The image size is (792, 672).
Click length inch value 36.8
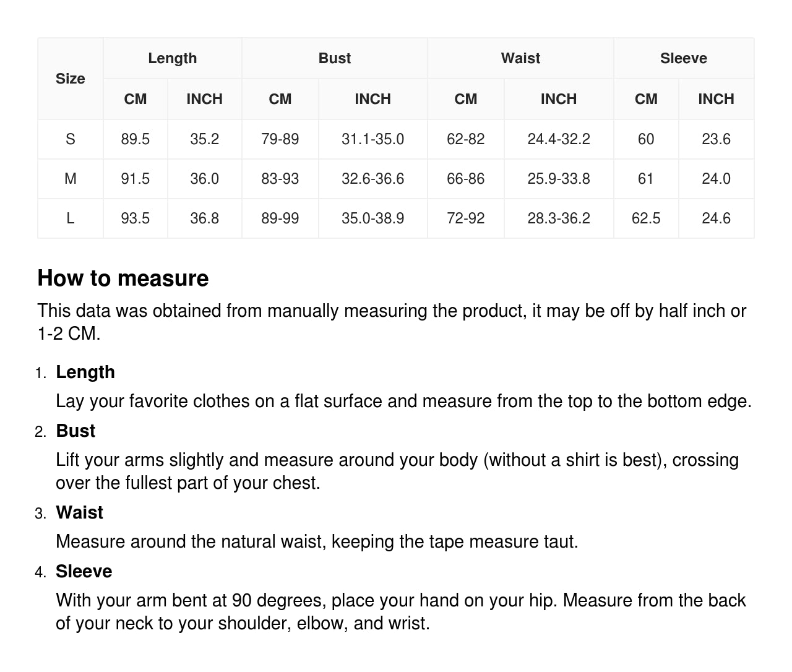click(x=204, y=218)
